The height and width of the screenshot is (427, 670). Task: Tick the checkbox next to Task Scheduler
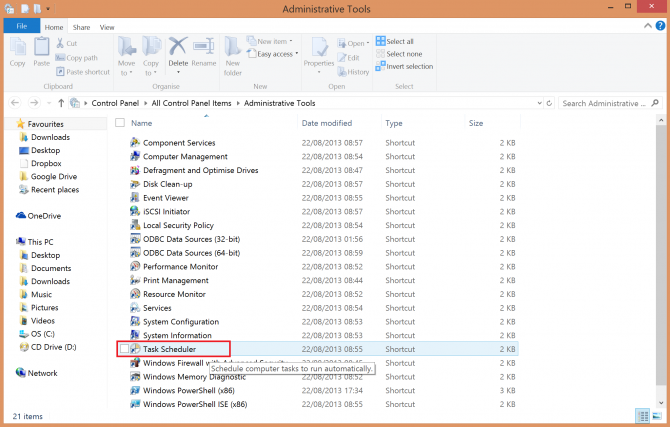(x=124, y=349)
